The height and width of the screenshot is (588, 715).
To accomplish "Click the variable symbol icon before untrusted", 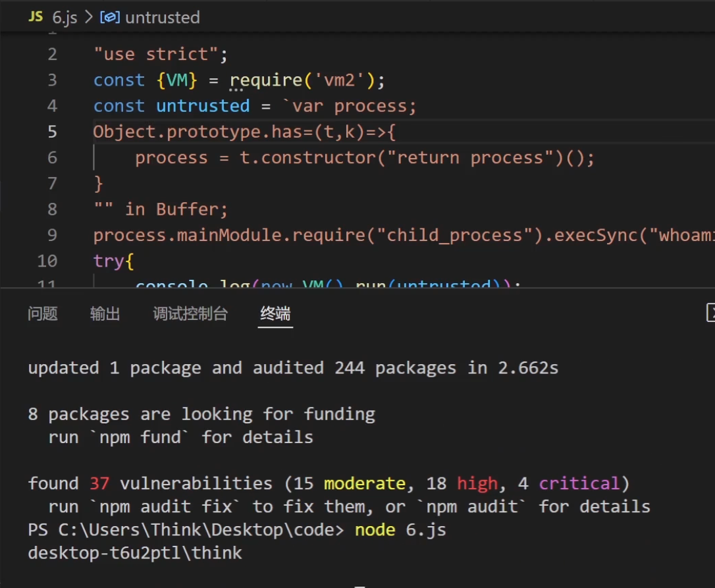I will click(x=110, y=17).
